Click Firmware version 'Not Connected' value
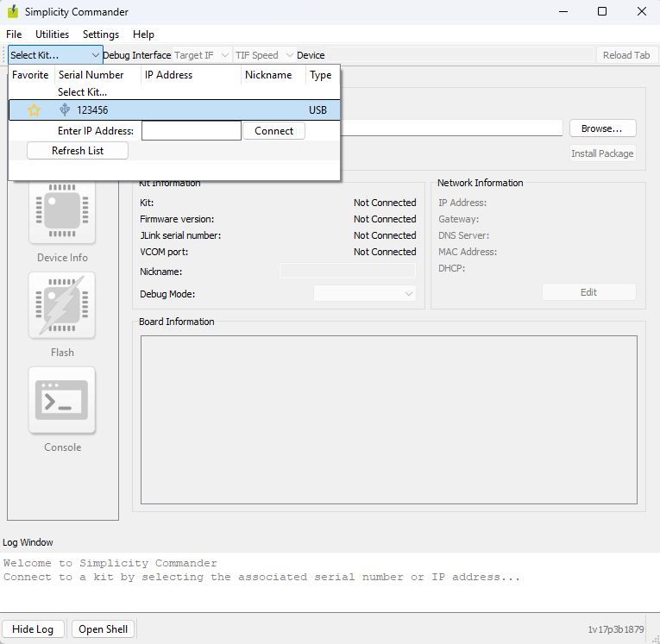Screen dimensions: 660x644 pyautogui.click(x=385, y=219)
